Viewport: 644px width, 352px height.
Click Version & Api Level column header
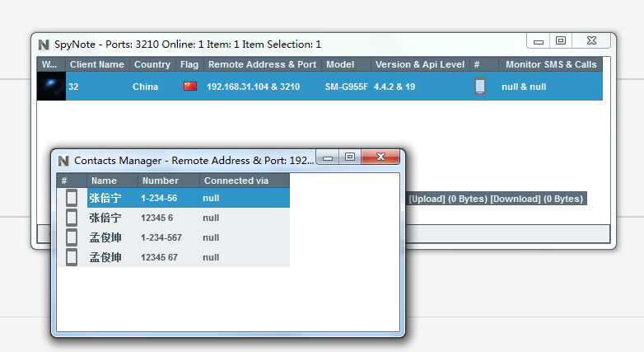point(421,64)
